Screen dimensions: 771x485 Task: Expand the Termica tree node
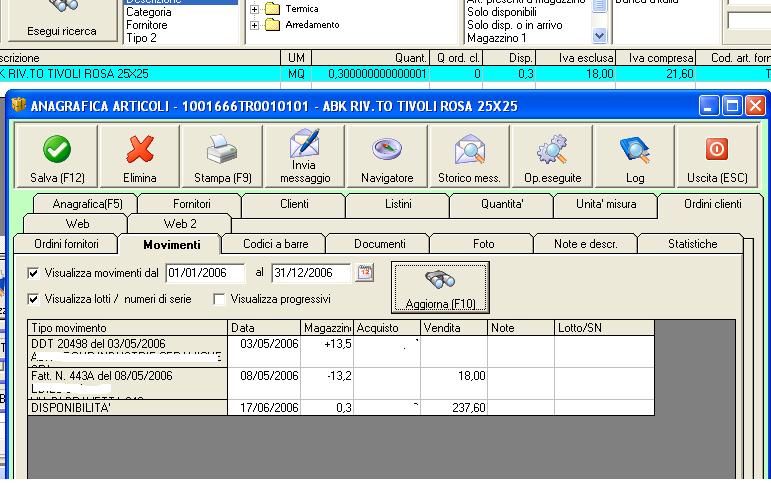coord(254,9)
